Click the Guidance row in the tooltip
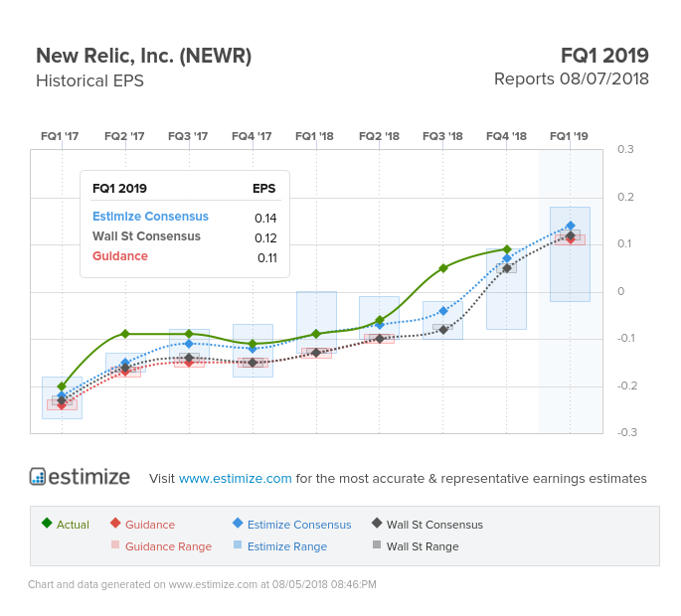 click(185, 256)
